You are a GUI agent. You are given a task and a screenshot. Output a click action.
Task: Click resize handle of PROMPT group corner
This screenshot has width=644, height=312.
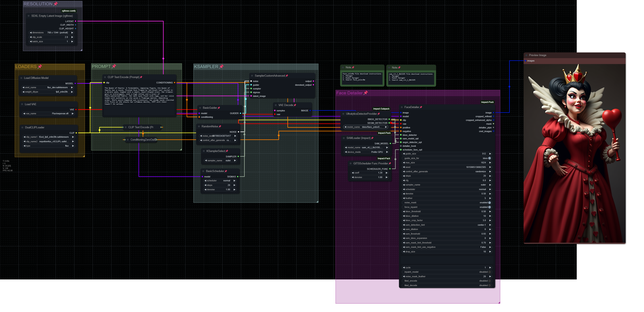point(181,149)
